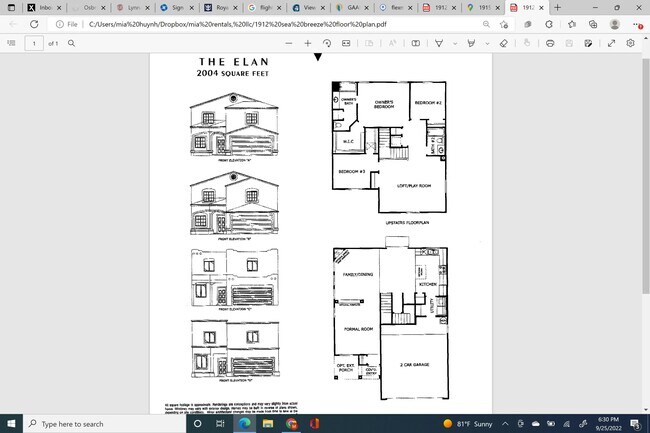
Task: Open Edge settings and more menu
Action: click(x=638, y=24)
